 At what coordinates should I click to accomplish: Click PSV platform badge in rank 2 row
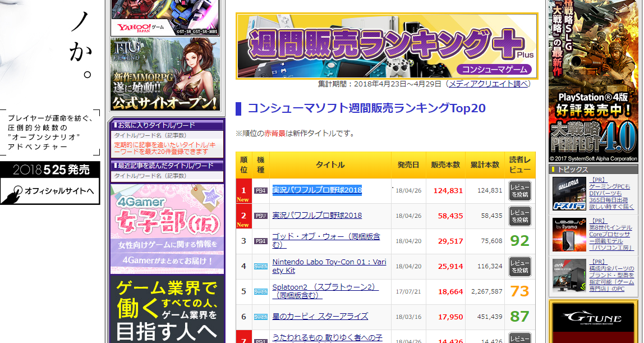[260, 216]
